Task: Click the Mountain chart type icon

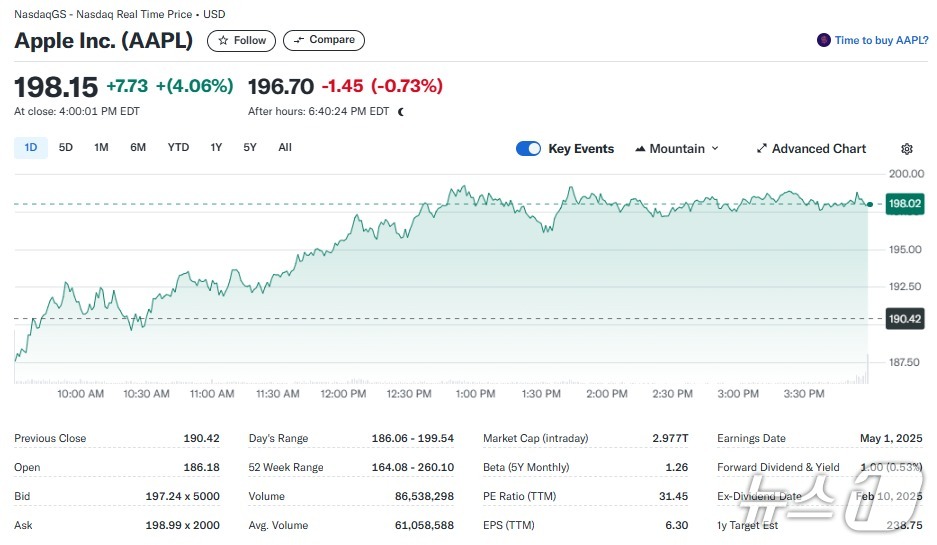Action: (x=640, y=149)
